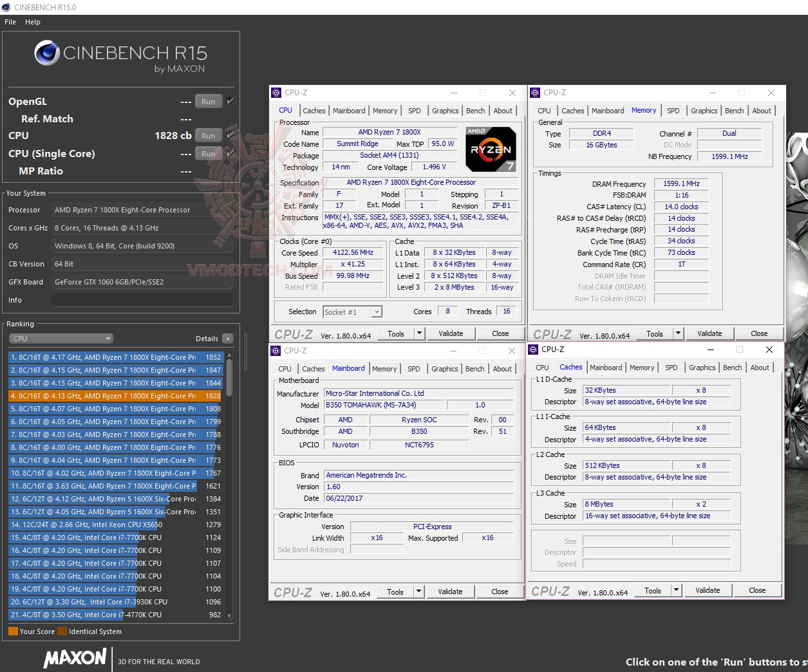Toggle the CPU test checkbox
Image resolution: width=808 pixels, height=672 pixels.
click(x=230, y=135)
